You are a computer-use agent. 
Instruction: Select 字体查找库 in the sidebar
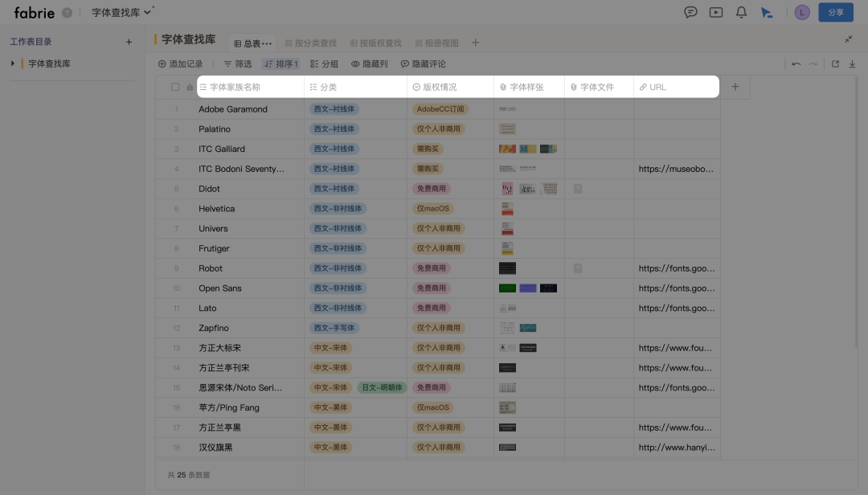click(x=49, y=63)
